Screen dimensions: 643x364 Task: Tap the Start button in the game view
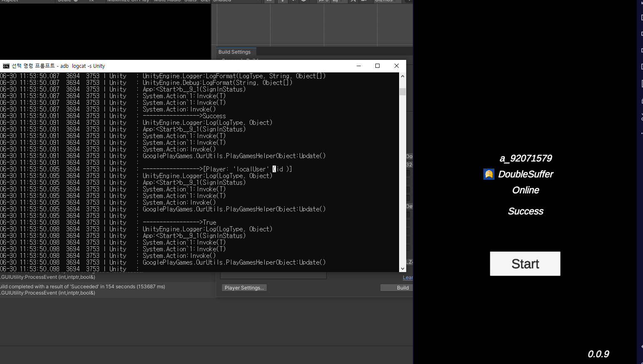525,264
